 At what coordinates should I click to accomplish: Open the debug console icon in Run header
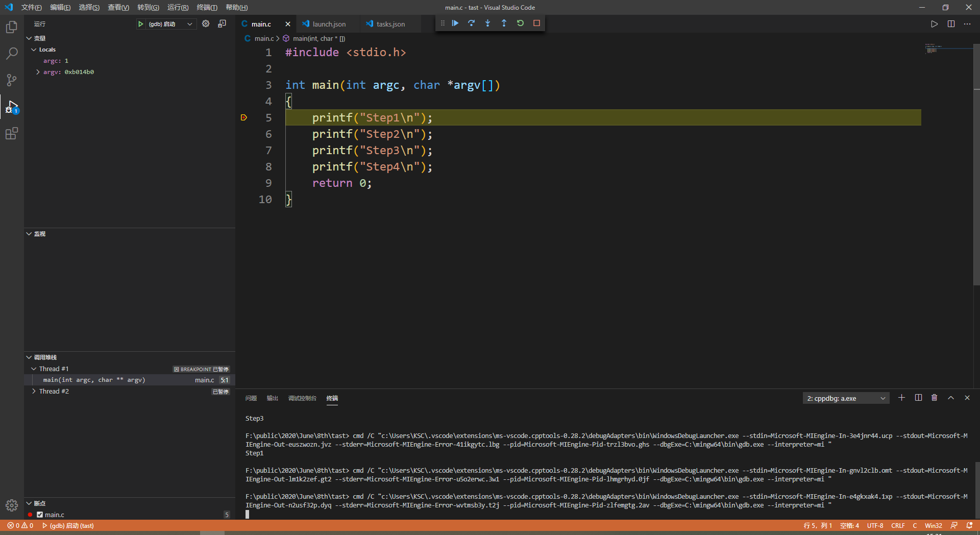click(222, 24)
